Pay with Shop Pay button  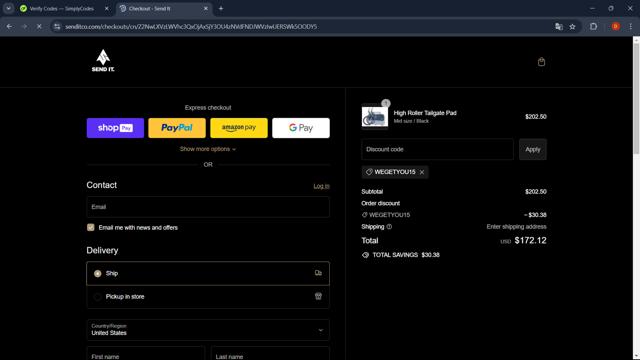116,128
